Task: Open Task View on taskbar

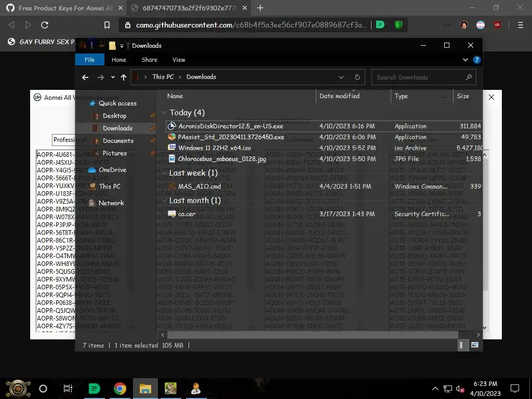Action: pyautogui.click(x=68, y=389)
